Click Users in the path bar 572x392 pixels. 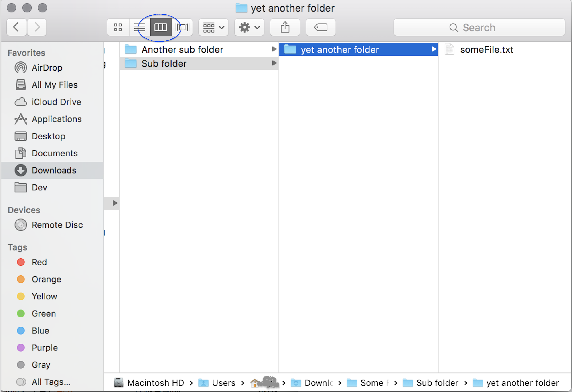(x=217, y=383)
